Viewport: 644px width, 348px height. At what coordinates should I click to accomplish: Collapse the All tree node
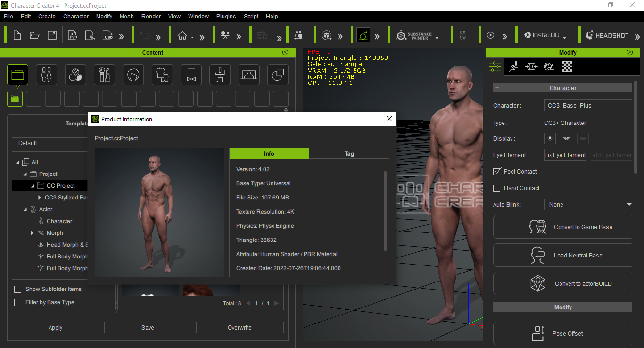point(18,162)
